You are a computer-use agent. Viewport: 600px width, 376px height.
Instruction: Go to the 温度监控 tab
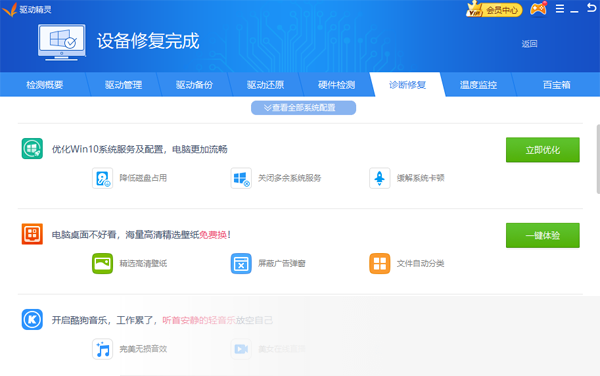478,85
